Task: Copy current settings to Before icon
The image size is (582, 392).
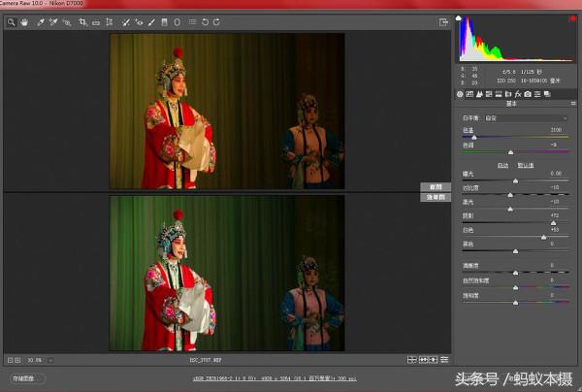Action: tap(434, 360)
